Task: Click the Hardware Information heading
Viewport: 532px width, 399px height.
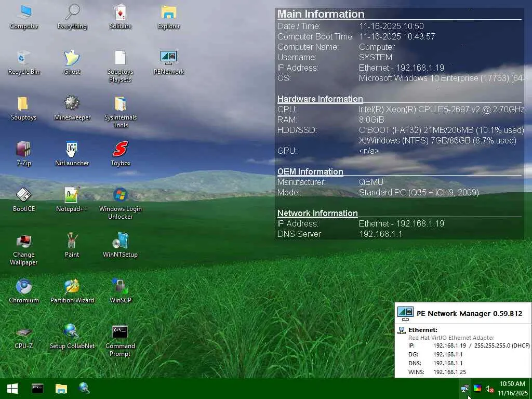Action: [320, 99]
